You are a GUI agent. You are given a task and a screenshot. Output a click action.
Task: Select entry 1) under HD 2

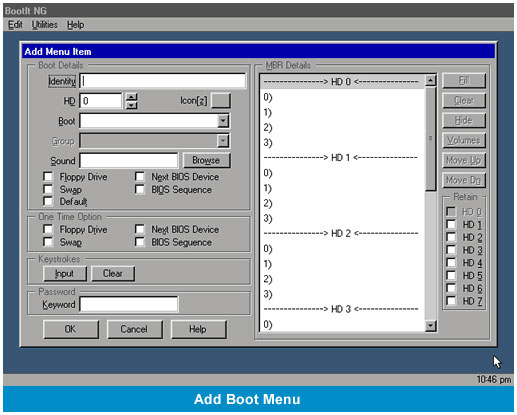coord(342,264)
